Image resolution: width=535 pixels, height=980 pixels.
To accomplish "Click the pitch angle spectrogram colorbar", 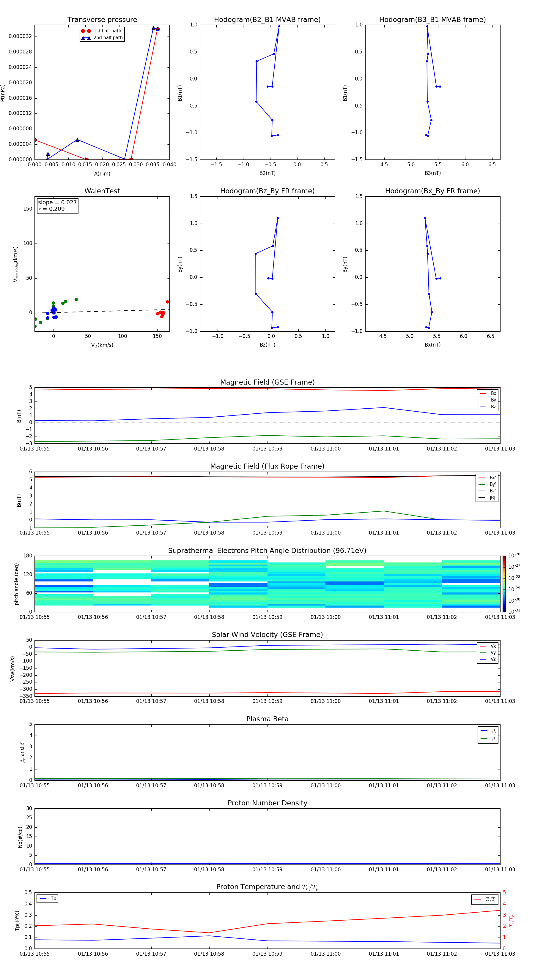I will 504,584.
